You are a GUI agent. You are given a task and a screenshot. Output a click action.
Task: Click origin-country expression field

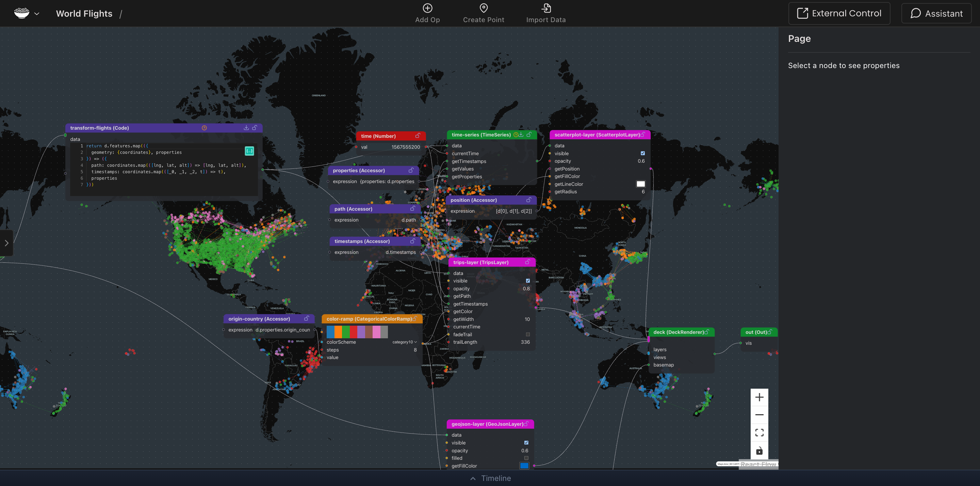click(x=283, y=330)
